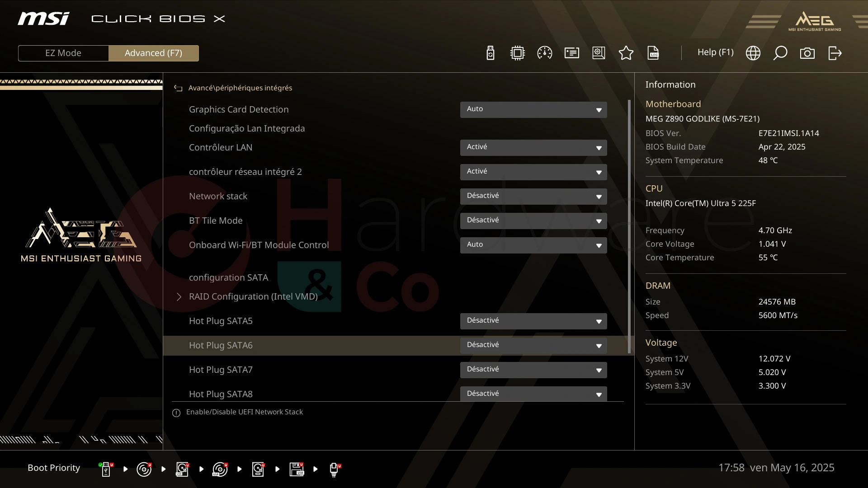The width and height of the screenshot is (868, 488).
Task: Select the highlighted Hot Plug SATA6 label
Action: point(221,345)
